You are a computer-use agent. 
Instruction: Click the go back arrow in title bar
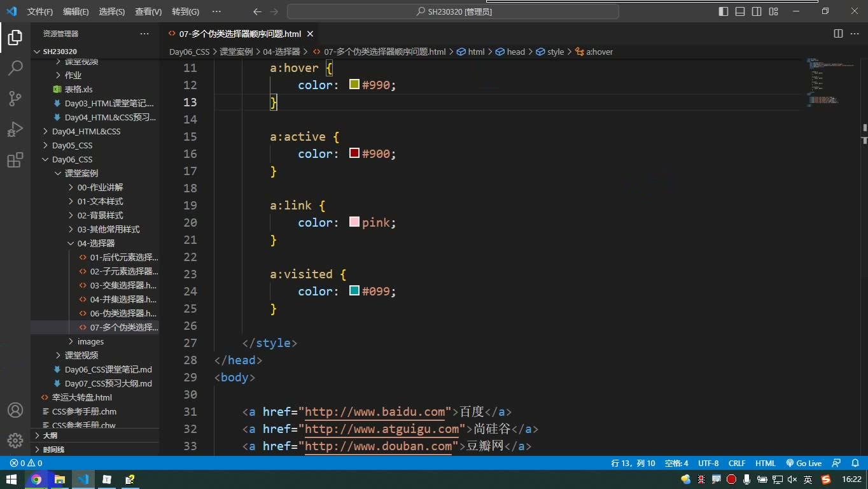tap(257, 11)
